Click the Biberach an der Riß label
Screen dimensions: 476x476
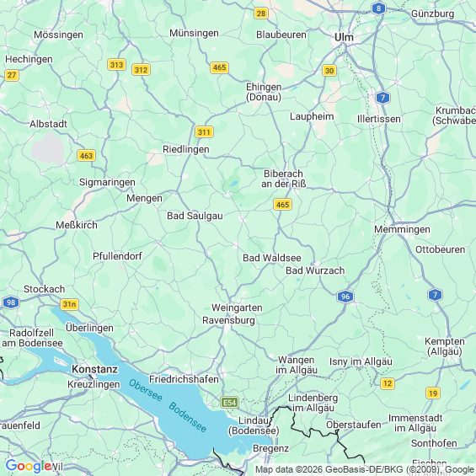click(284, 179)
